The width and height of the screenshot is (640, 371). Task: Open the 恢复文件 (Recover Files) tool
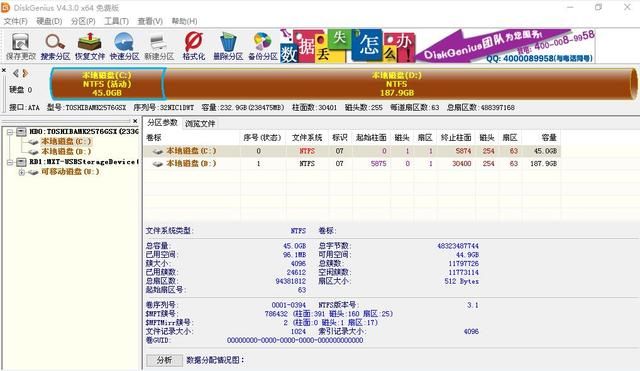90,46
